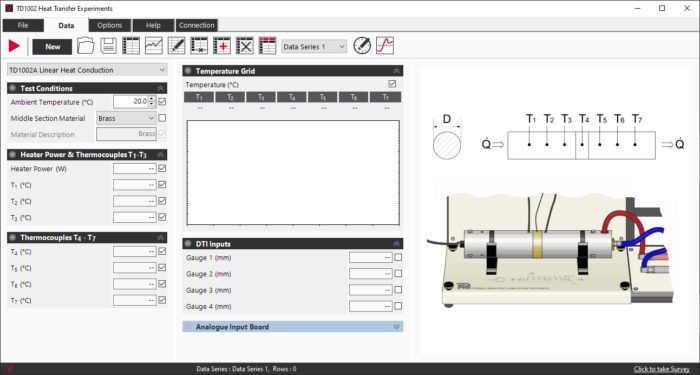Click the clear table icon with X
This screenshot has width=700, height=375.
245,46
